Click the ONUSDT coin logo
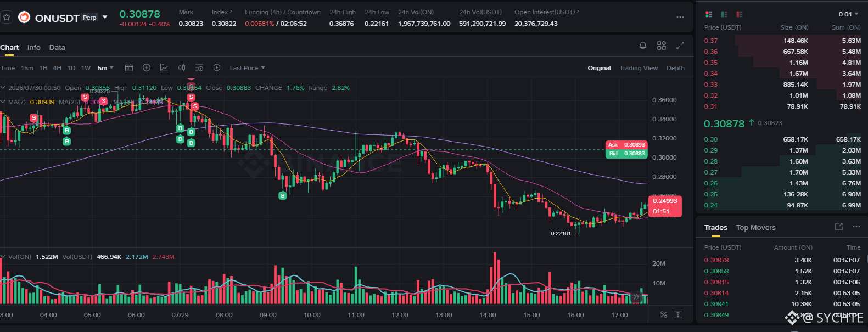The image size is (868, 332). tap(24, 18)
